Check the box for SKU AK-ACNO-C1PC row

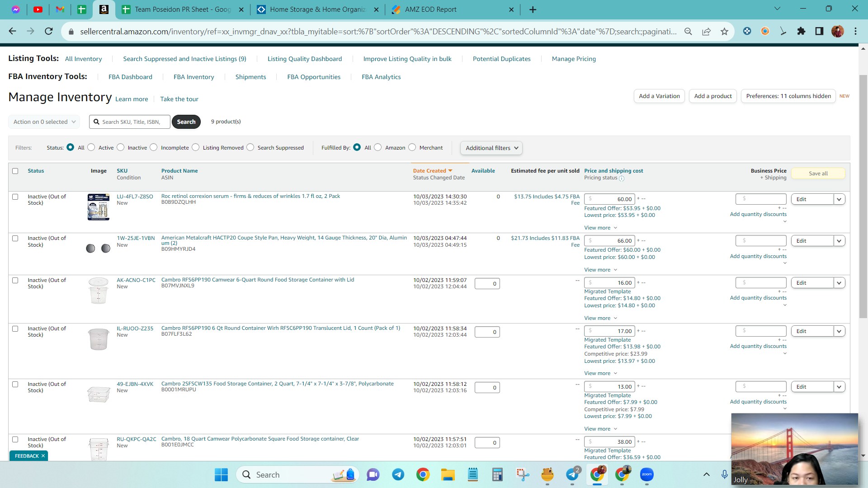tap(15, 281)
